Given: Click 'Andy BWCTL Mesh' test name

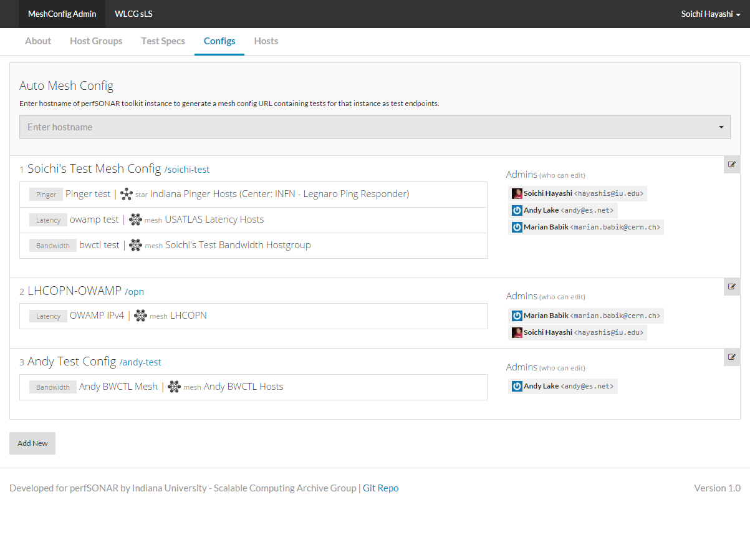Looking at the screenshot, I should click(118, 387).
